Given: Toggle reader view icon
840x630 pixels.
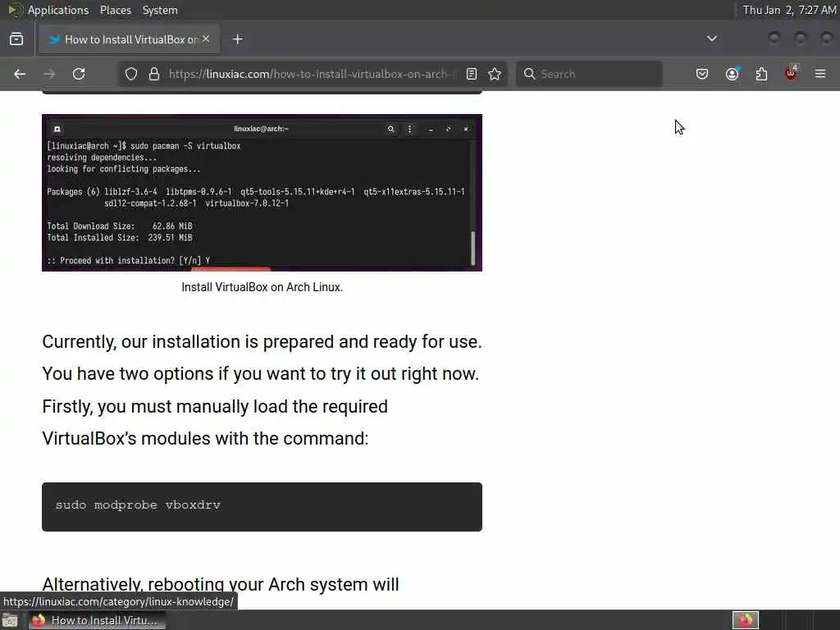Looking at the screenshot, I should (472, 74).
